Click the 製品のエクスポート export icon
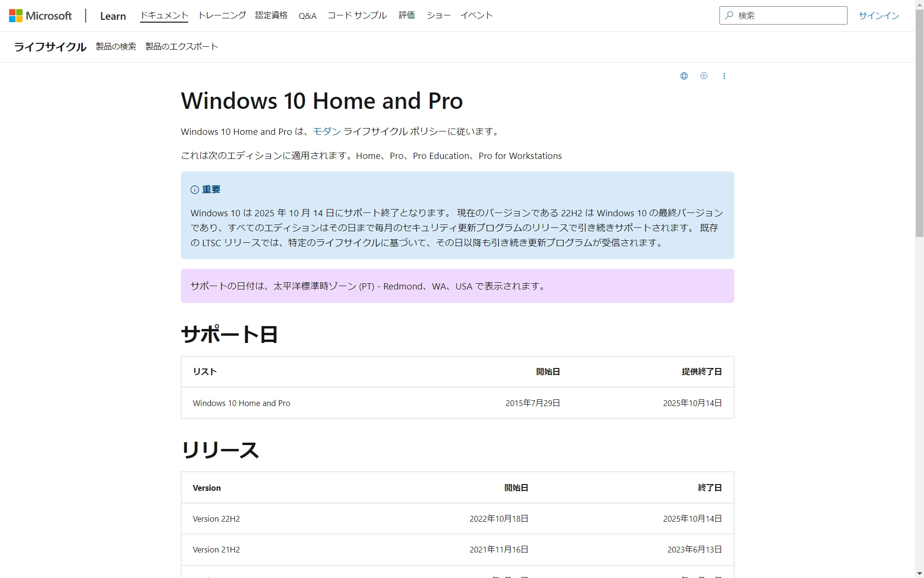The image size is (924, 578). click(181, 47)
